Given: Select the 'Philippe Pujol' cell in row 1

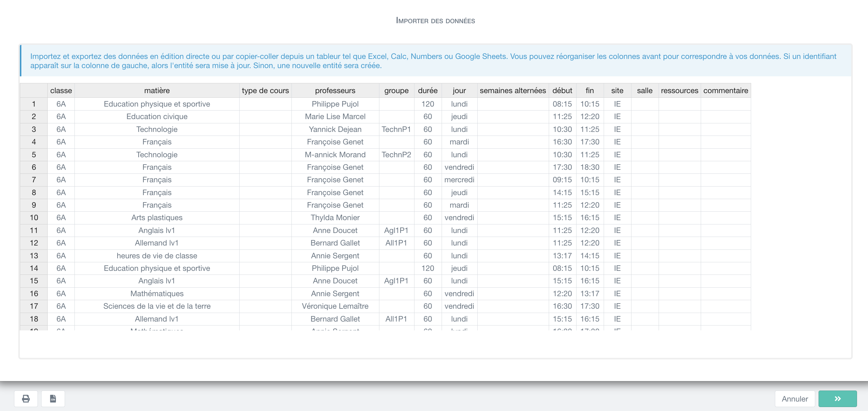Looking at the screenshot, I should 335,104.
